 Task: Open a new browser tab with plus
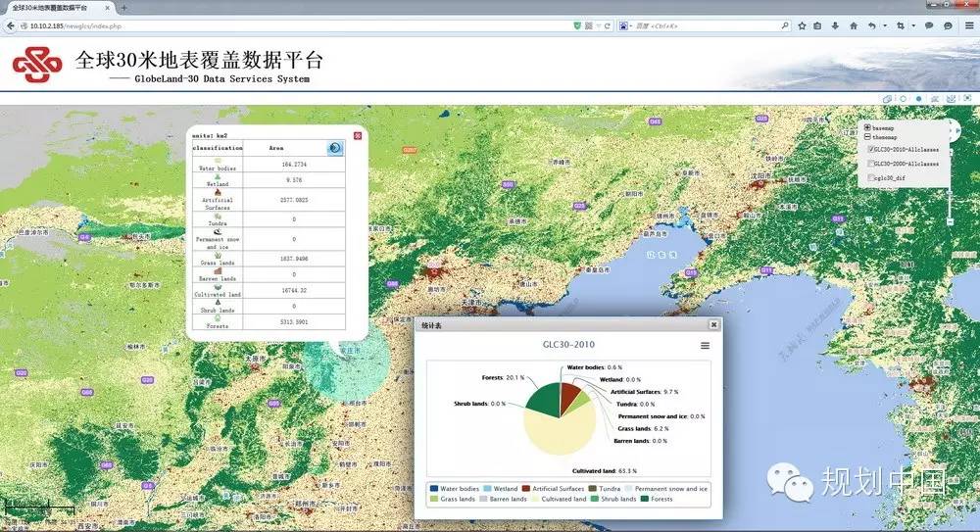click(x=124, y=8)
